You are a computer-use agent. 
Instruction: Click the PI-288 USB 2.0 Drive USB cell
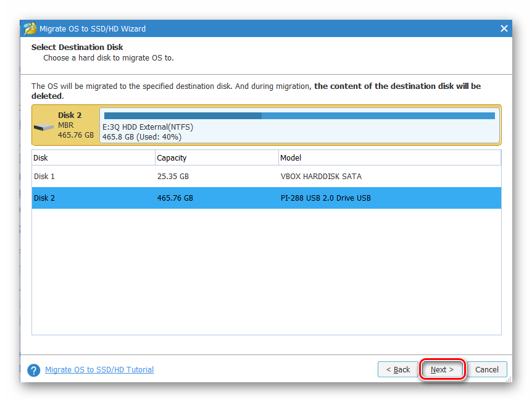pos(325,198)
